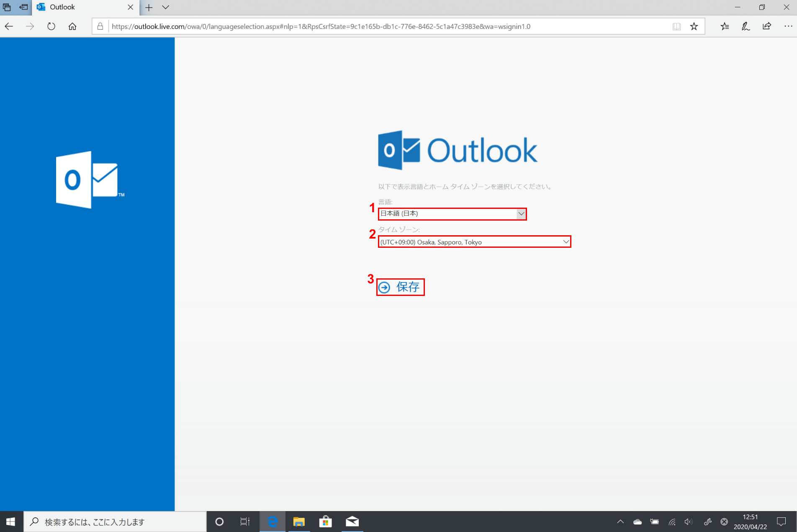Open network Wi-Fi tray icon
Image resolution: width=797 pixels, height=532 pixels.
click(672, 522)
